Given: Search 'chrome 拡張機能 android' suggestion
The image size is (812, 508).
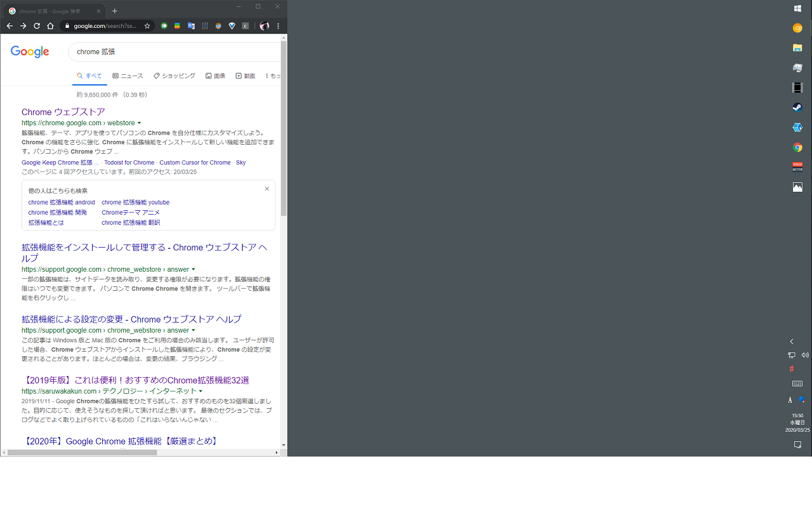Looking at the screenshot, I should pos(62,203).
